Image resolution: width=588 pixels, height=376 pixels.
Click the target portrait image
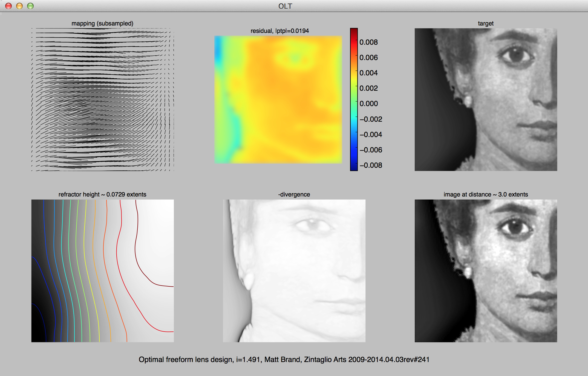[486, 99]
